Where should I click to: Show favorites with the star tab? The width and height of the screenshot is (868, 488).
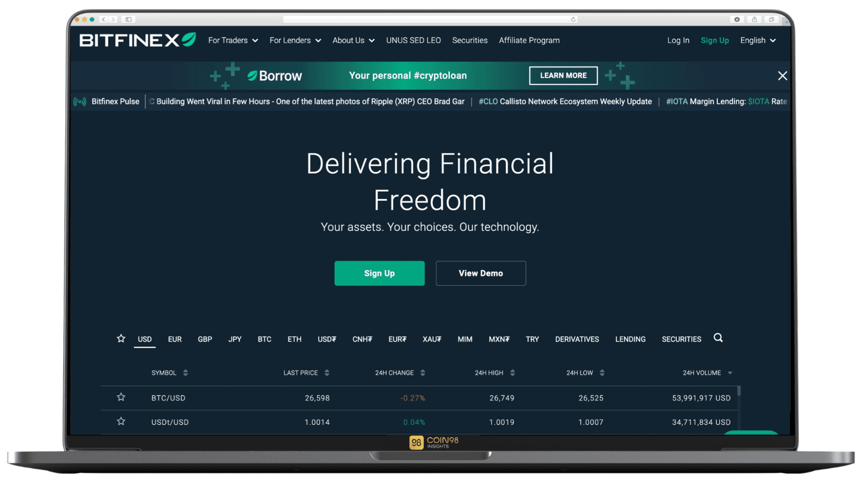pyautogui.click(x=121, y=338)
